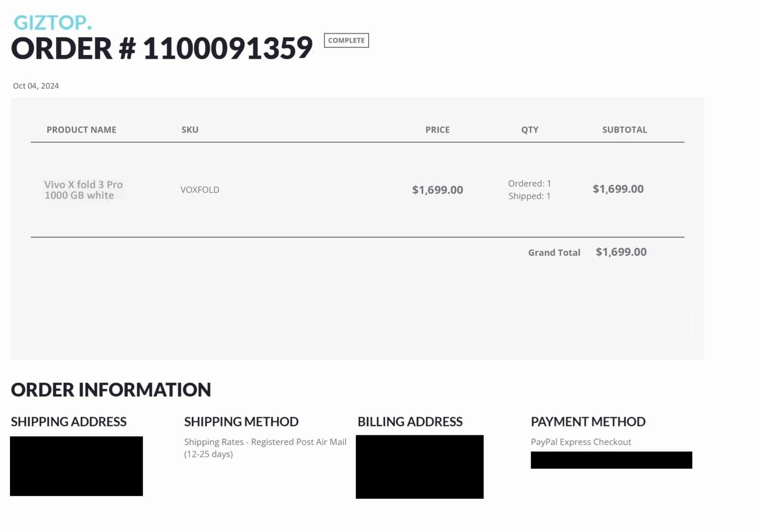This screenshot has height=532, width=760.
Task: Click the $1,699.00 price value
Action: [437, 190]
